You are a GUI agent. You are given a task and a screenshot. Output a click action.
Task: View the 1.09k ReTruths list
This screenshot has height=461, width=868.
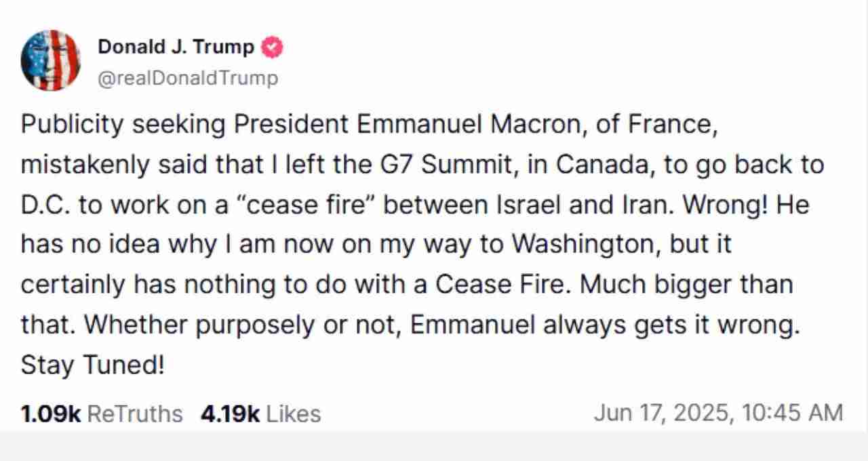(102, 414)
